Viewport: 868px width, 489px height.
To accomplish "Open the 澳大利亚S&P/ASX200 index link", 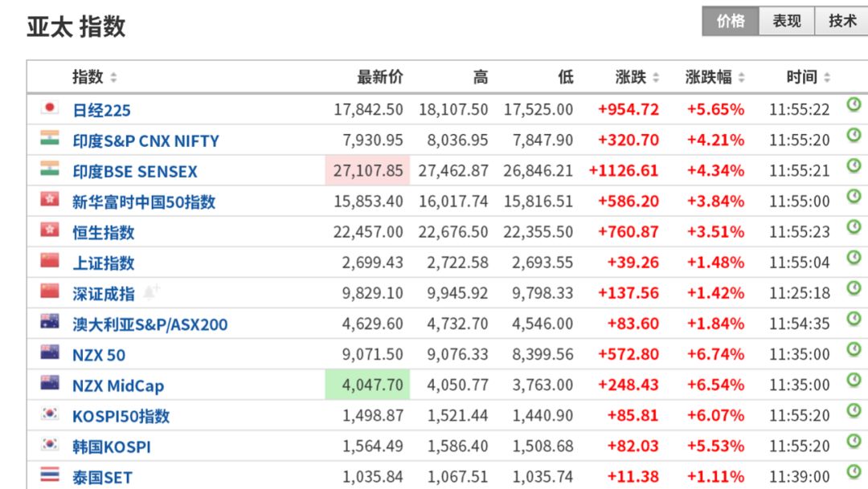I will pyautogui.click(x=150, y=324).
